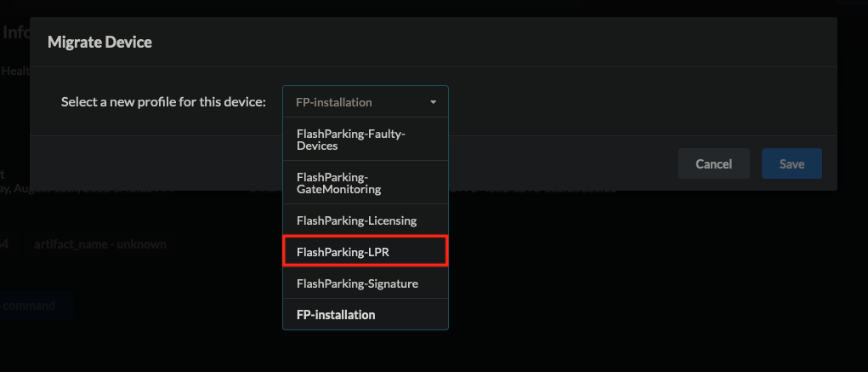Screen dimensions: 868x372
Task: Click the 'Select a new profile' label
Action: click(x=163, y=102)
